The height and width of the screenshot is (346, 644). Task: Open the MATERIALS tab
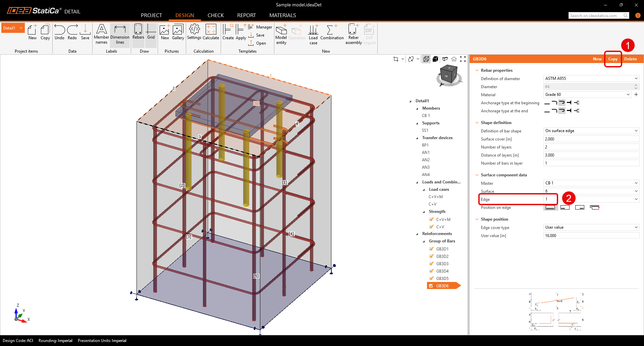click(282, 15)
